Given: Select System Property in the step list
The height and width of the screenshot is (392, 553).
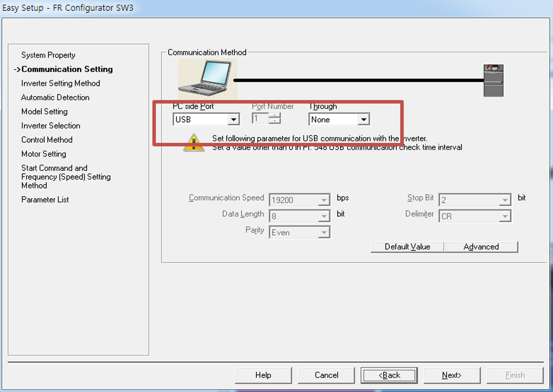Looking at the screenshot, I should (48, 55).
